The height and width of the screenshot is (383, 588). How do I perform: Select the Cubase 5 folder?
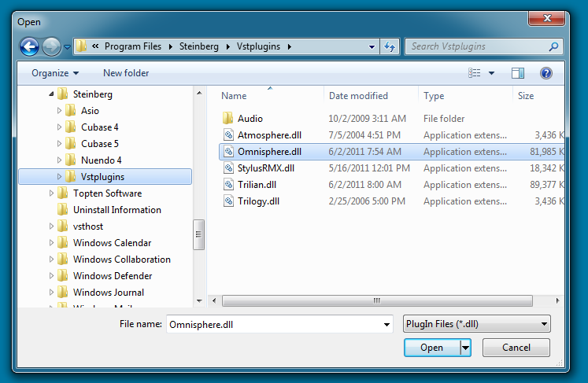point(100,144)
